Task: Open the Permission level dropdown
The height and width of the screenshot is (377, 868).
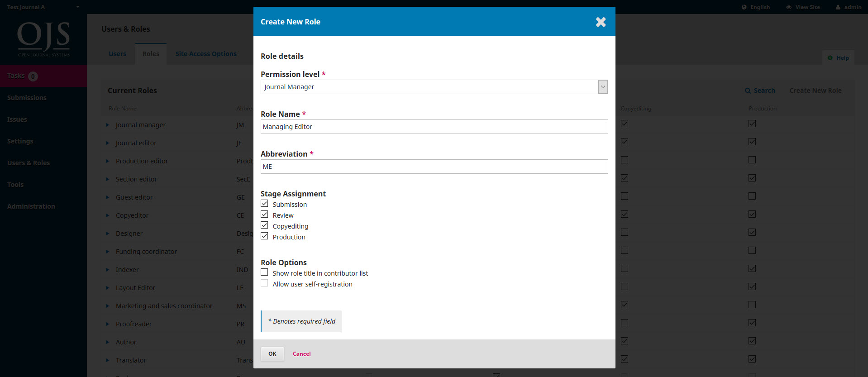Action: point(603,86)
